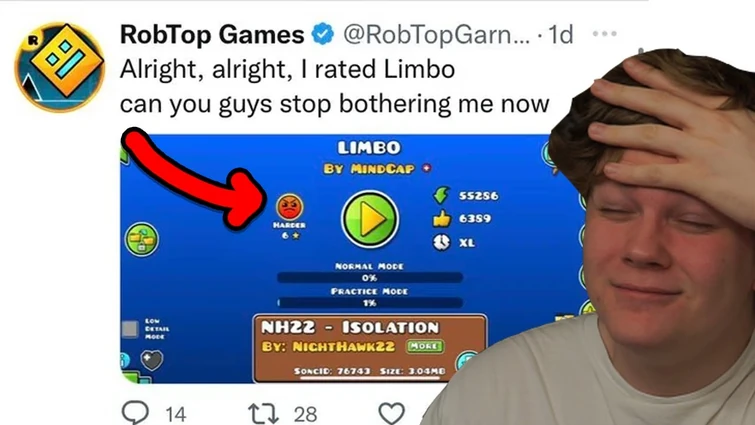This screenshot has height=425, width=755.
Task: Click the yellow thumbs up likes icon
Action: click(x=441, y=219)
